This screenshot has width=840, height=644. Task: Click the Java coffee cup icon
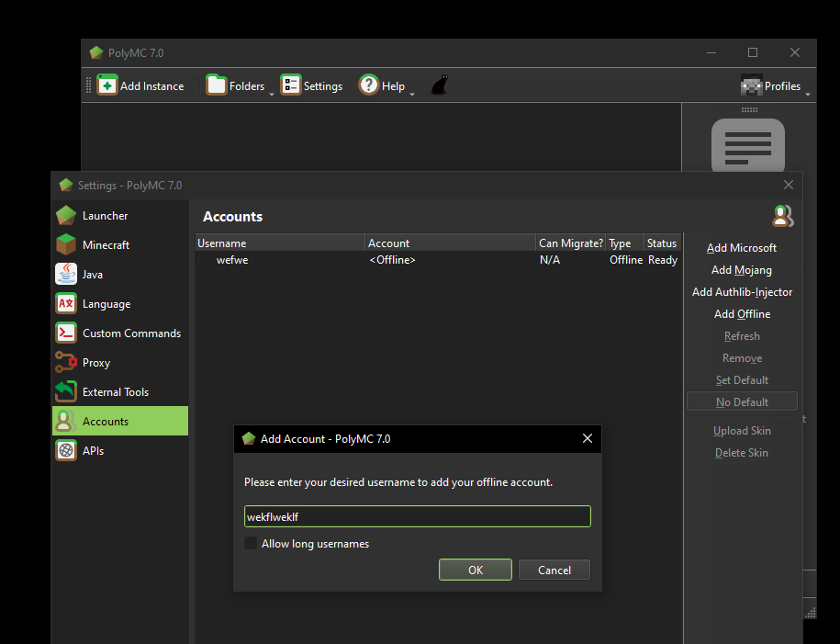pos(66,274)
